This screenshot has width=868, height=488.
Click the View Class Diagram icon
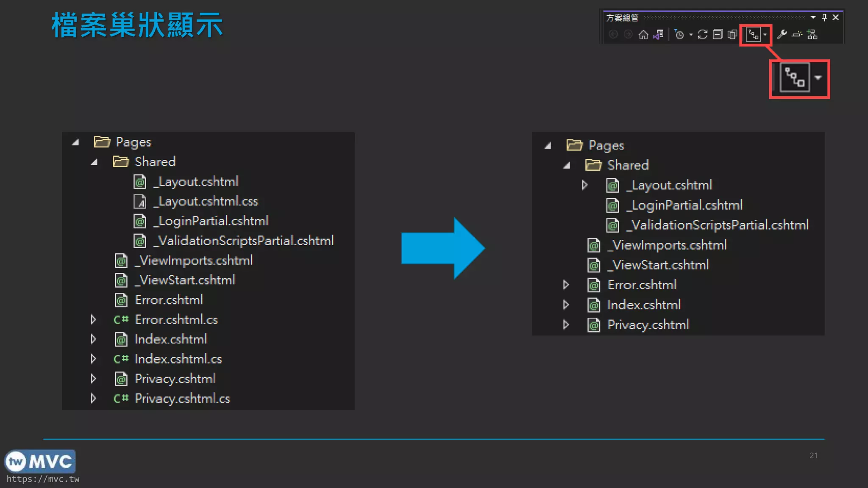click(812, 34)
